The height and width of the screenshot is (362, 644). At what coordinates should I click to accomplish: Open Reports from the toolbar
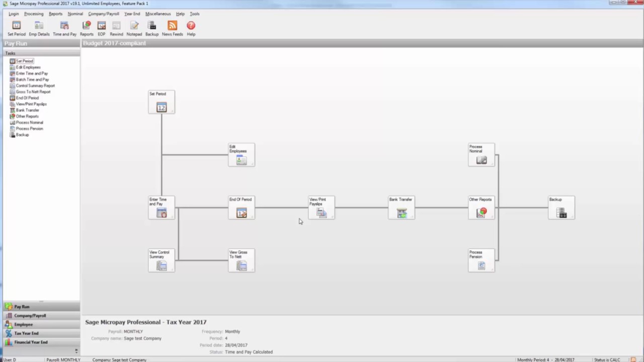click(87, 29)
